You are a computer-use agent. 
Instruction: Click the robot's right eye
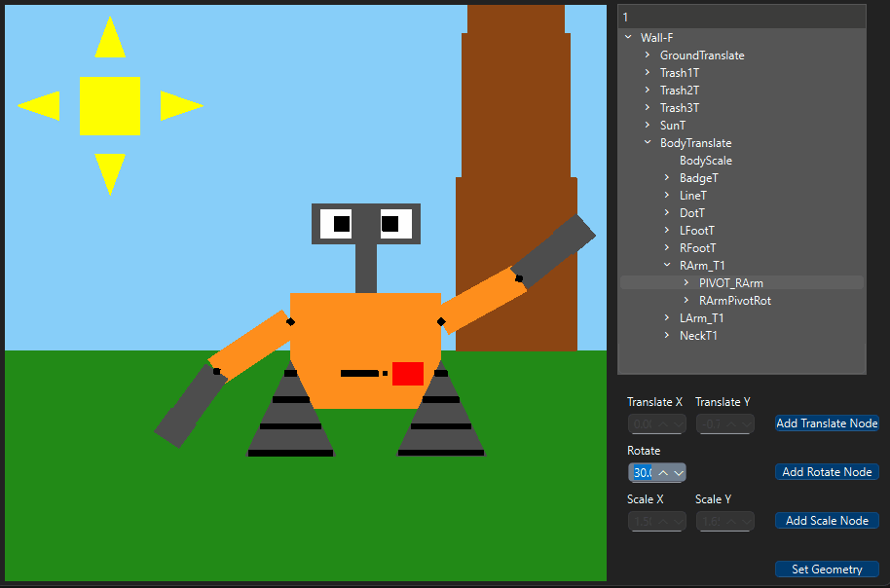(x=396, y=224)
